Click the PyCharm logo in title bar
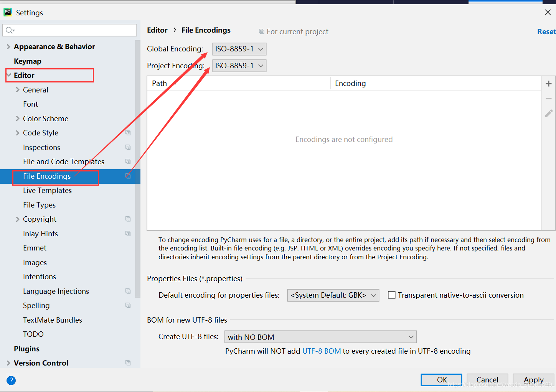The height and width of the screenshot is (392, 556). pos(8,12)
